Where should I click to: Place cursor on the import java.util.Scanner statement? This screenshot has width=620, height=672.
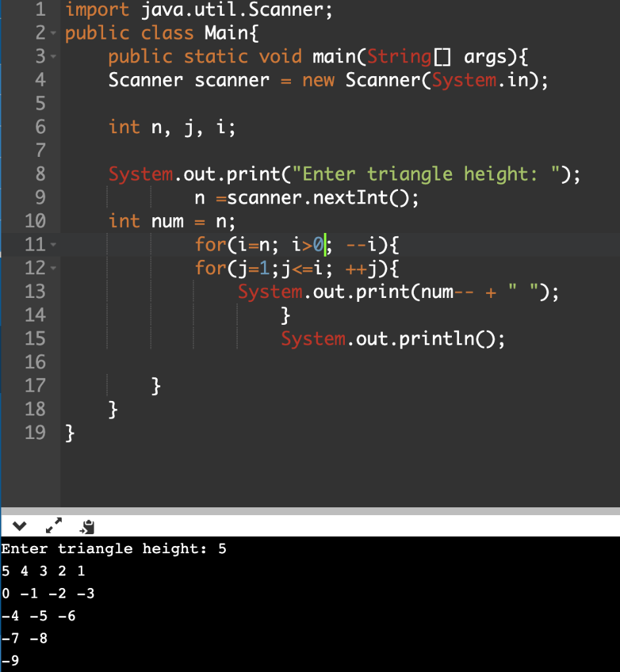pyautogui.click(x=197, y=9)
